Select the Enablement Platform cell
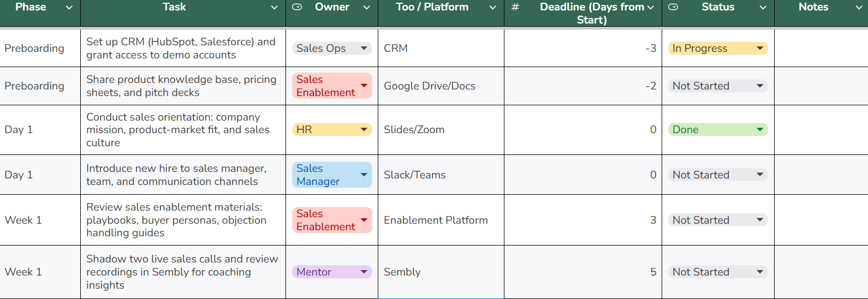The height and width of the screenshot is (299, 868). 440,220
